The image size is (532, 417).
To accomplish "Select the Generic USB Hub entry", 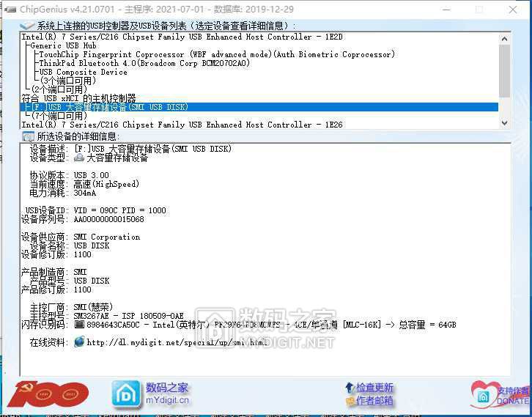I will [x=64, y=45].
